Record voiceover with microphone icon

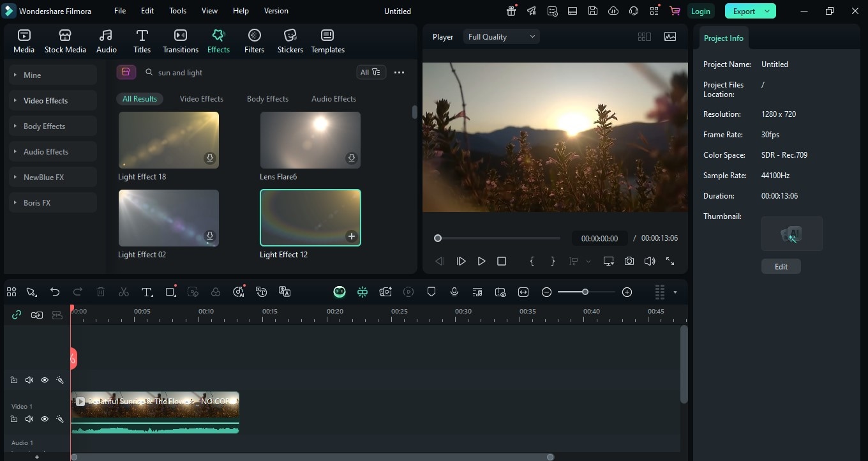pyautogui.click(x=454, y=292)
